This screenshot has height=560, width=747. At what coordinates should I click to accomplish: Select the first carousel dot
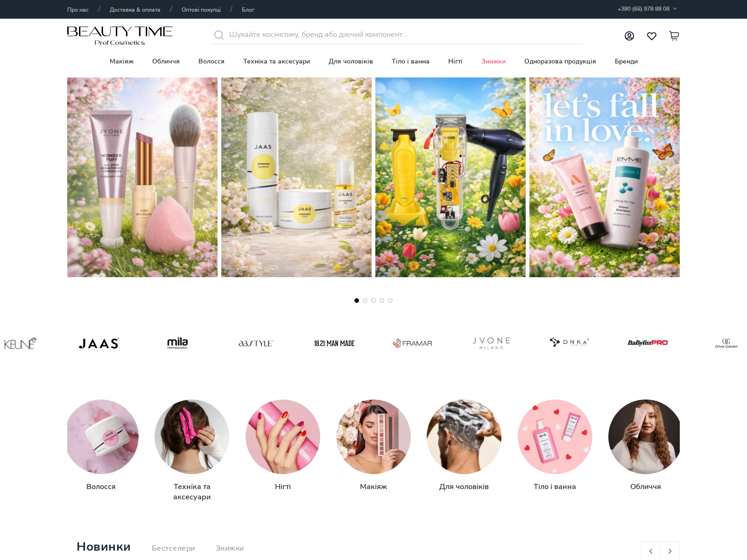coord(357,301)
